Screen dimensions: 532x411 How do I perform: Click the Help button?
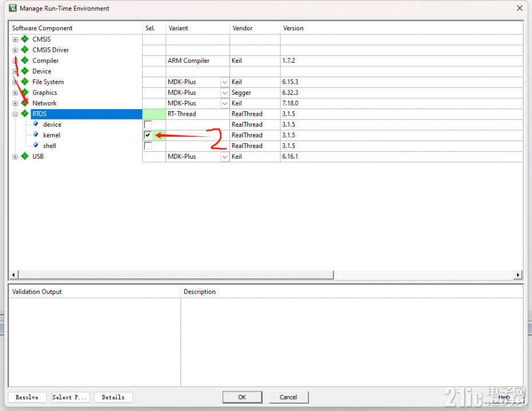point(504,397)
